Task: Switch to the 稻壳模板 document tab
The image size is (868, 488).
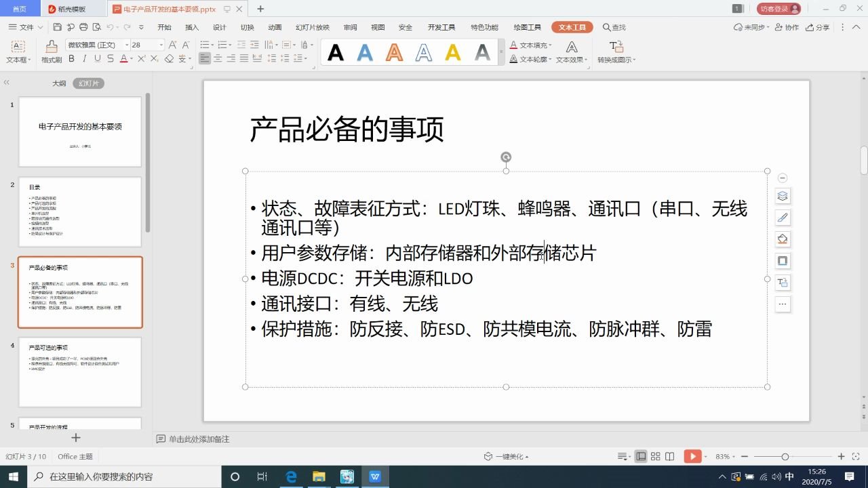Action: [72, 9]
